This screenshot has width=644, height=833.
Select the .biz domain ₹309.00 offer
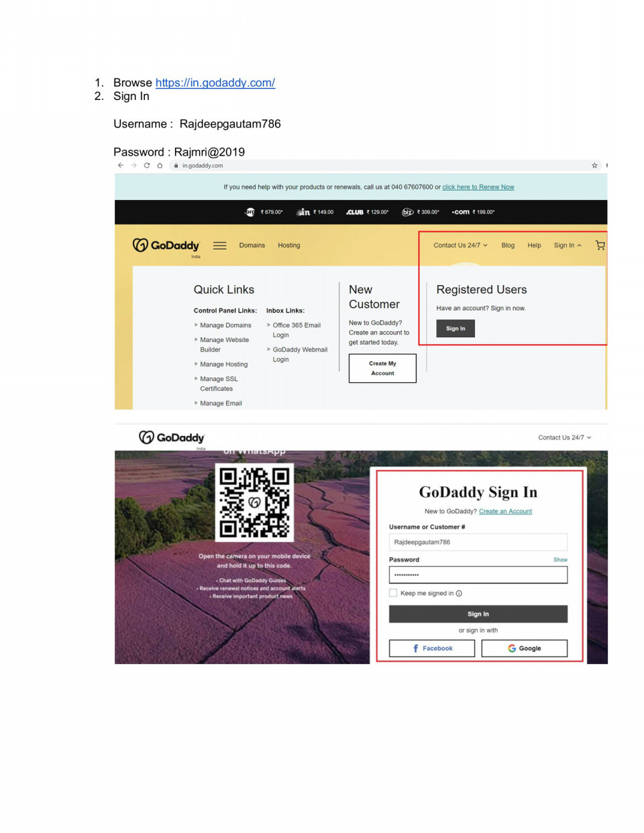pos(421,212)
